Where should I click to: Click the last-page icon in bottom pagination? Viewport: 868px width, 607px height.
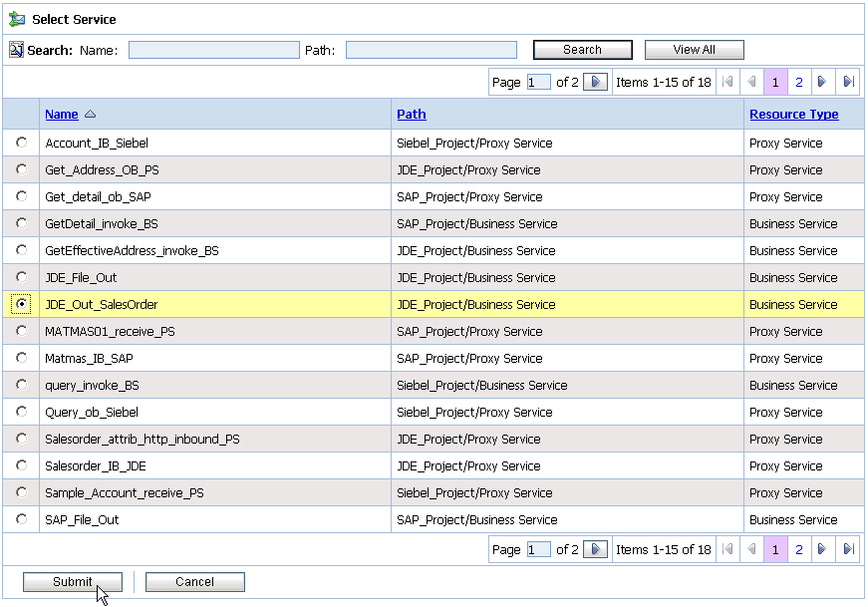[x=848, y=548]
